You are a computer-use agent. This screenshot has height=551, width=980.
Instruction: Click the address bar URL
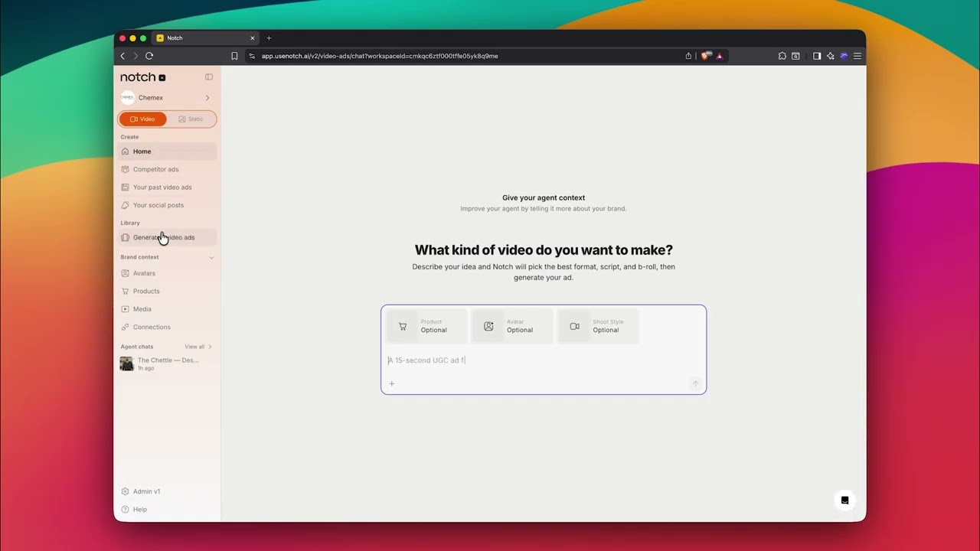coord(380,56)
